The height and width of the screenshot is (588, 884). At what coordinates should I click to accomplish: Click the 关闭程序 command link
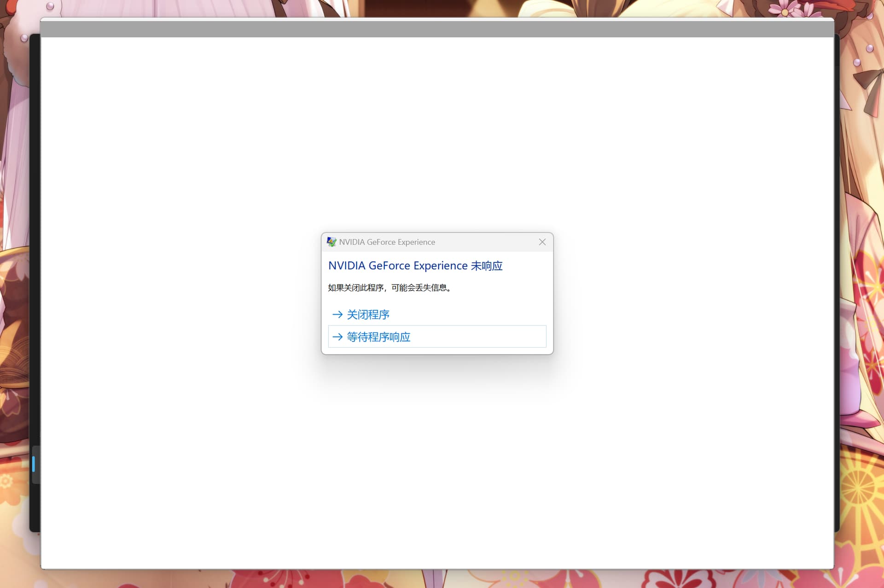pyautogui.click(x=437, y=314)
